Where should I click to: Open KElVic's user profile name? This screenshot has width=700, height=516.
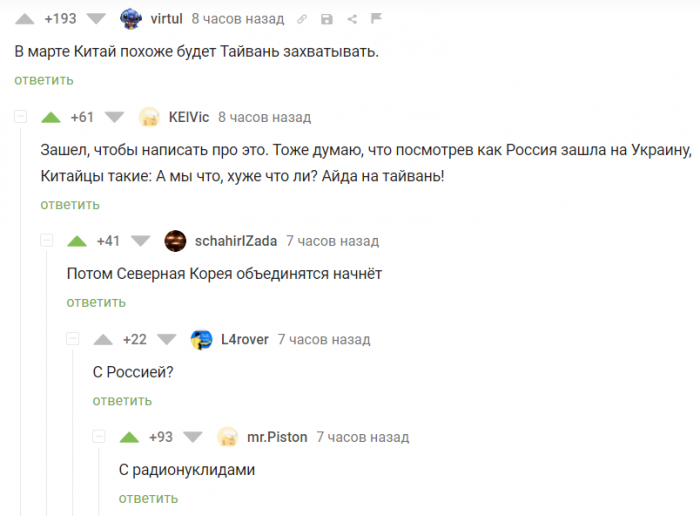189,117
